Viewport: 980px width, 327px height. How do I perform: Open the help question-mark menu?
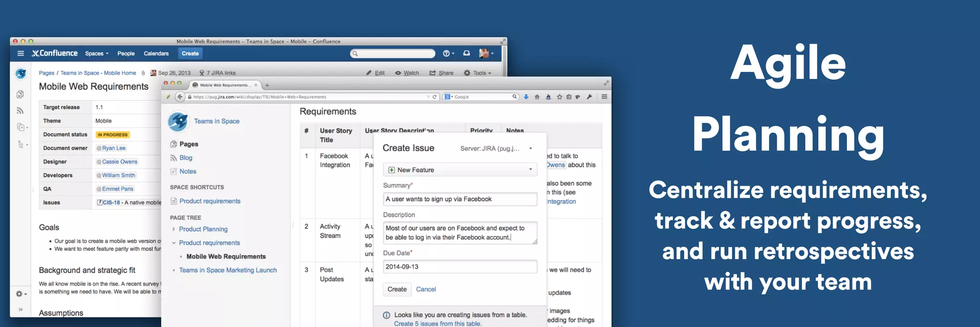click(448, 54)
